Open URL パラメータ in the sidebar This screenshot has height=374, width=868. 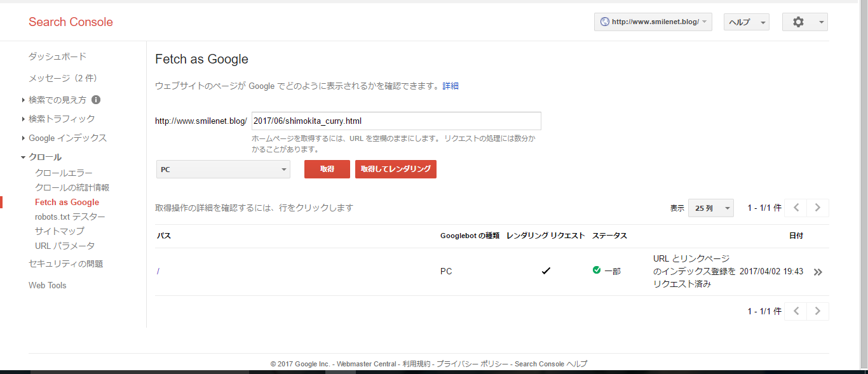click(x=65, y=246)
